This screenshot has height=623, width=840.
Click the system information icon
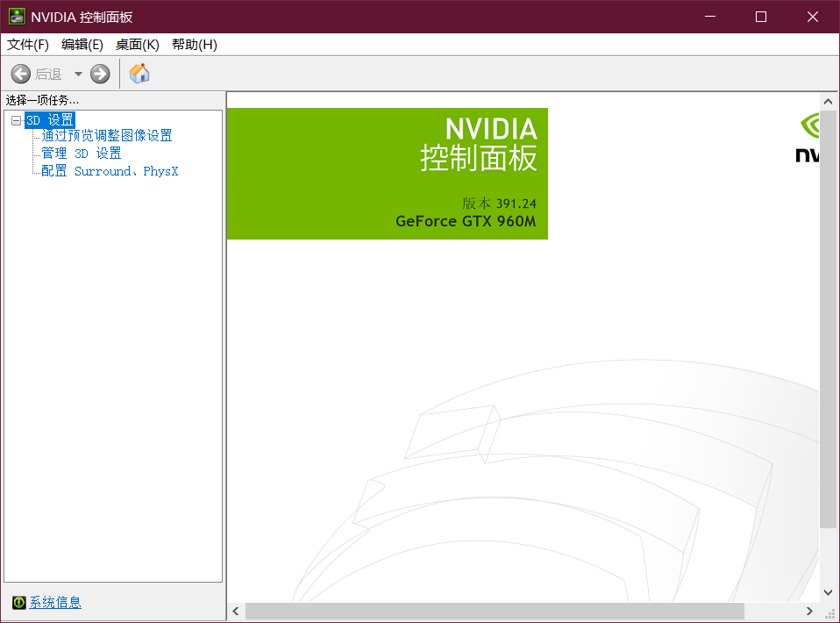(x=18, y=603)
